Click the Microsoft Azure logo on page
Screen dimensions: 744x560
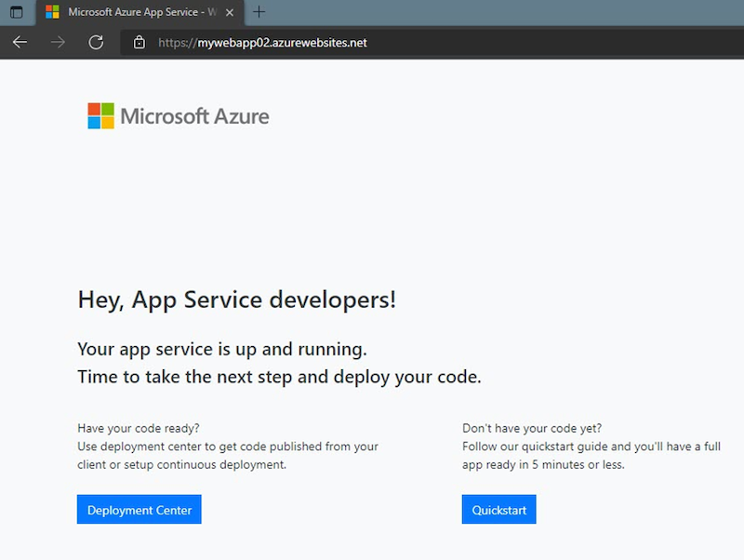(179, 116)
